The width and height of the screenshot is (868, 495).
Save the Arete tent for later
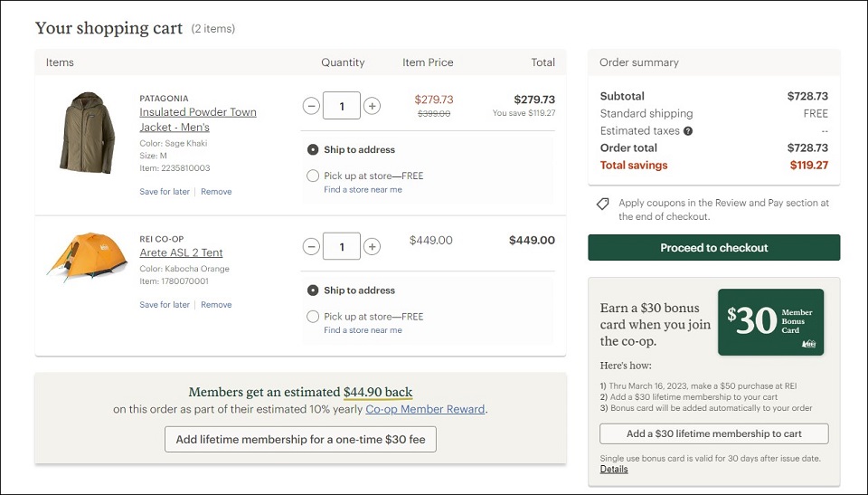tap(165, 305)
